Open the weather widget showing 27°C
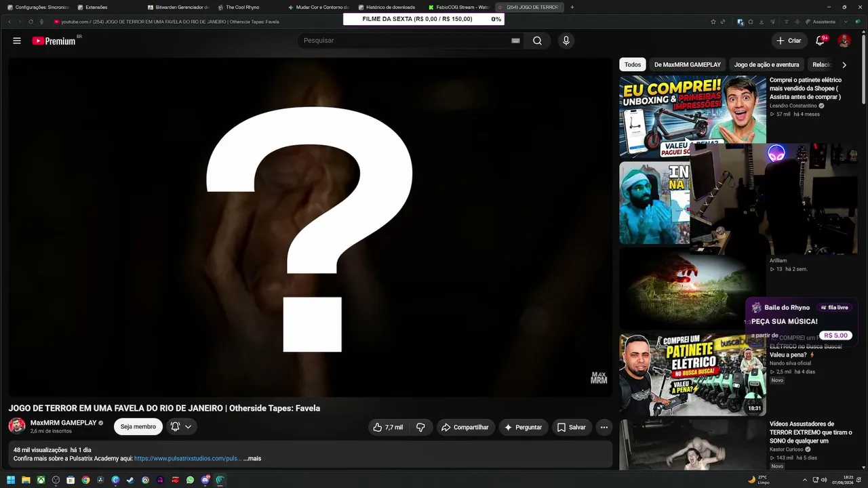Viewport: 868px width, 488px height. pyautogui.click(x=758, y=480)
